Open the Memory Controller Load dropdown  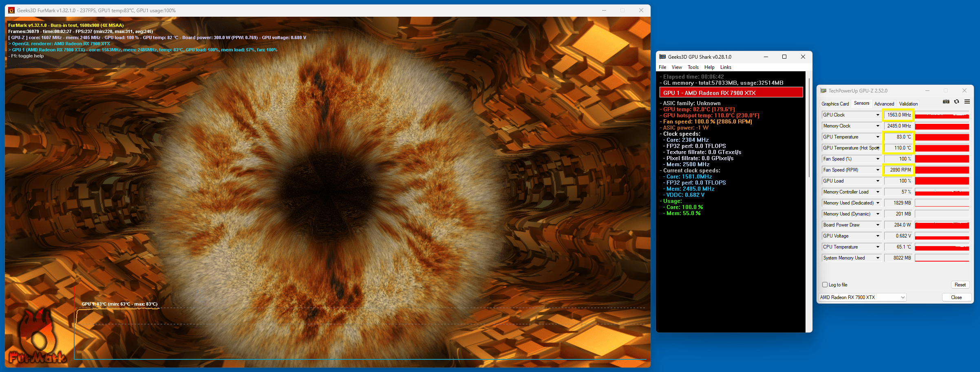click(x=878, y=192)
